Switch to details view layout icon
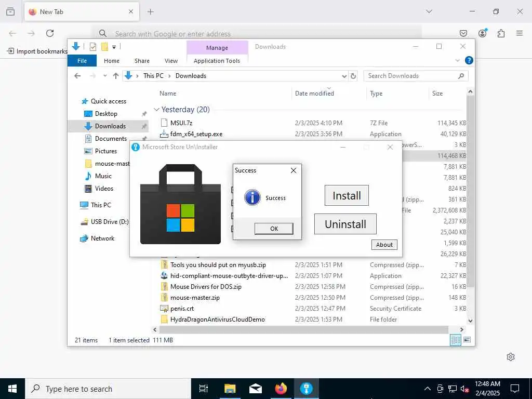Screen dimensions: 532x399 click(x=455, y=340)
